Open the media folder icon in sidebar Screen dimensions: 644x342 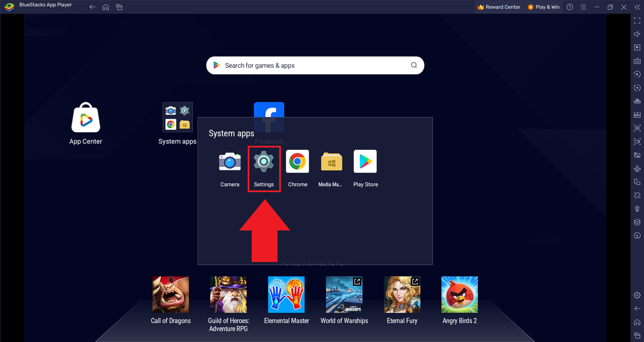coord(637,155)
